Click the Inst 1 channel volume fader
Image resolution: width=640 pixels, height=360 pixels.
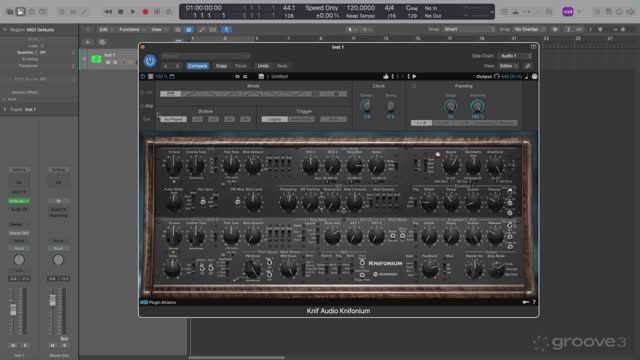[13, 310]
